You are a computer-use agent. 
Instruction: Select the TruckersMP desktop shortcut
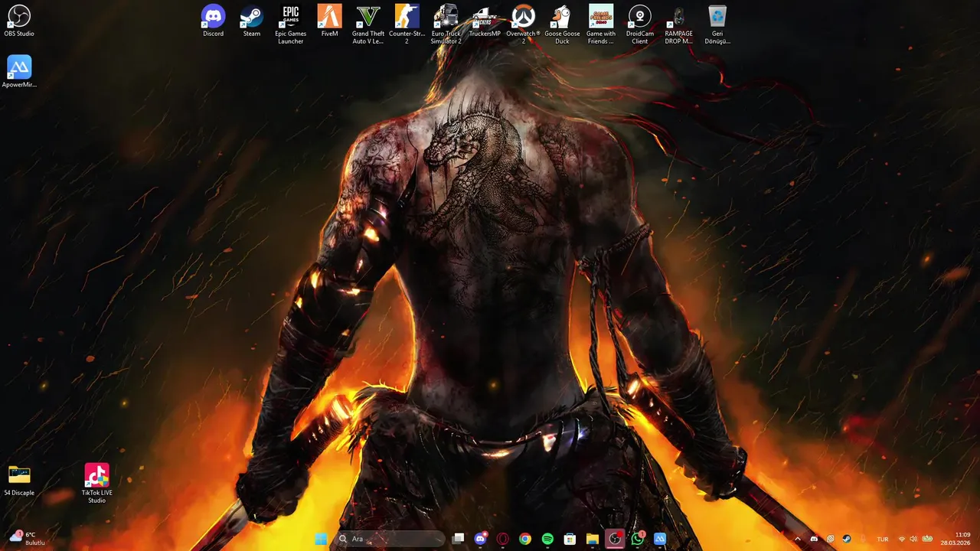tap(485, 21)
